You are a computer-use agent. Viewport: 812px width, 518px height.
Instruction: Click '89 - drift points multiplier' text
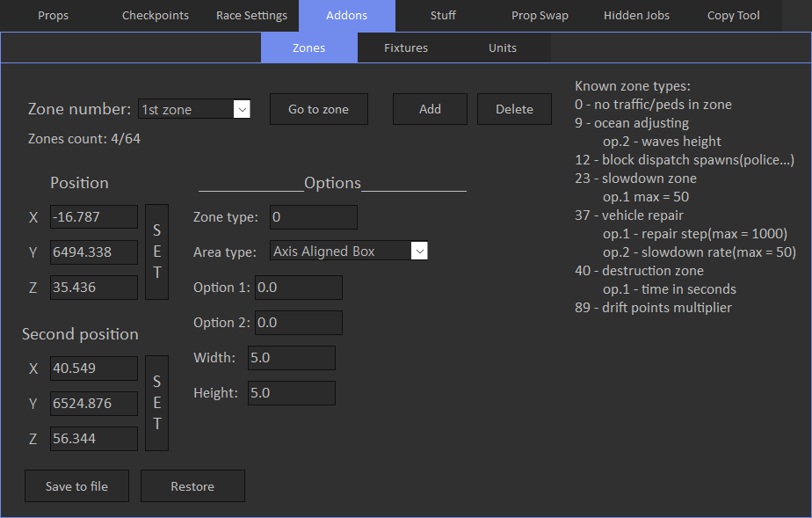click(x=653, y=308)
